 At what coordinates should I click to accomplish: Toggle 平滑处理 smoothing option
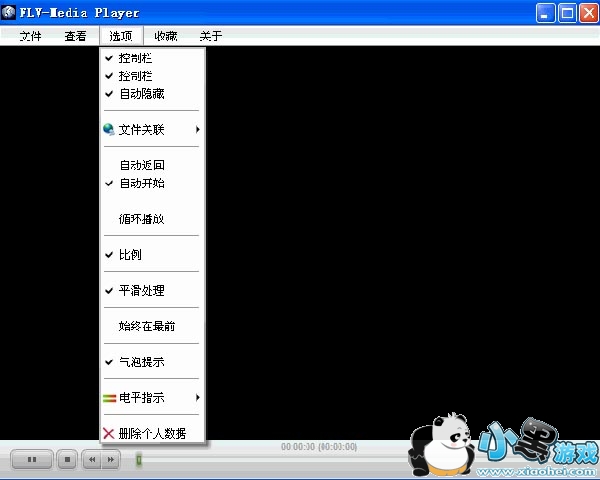pos(152,291)
